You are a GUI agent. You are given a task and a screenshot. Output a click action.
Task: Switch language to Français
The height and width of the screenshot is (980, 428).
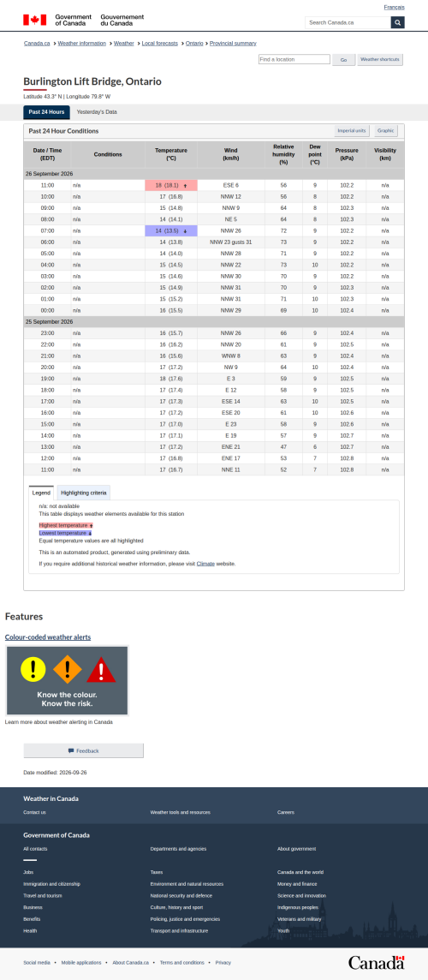(395, 8)
